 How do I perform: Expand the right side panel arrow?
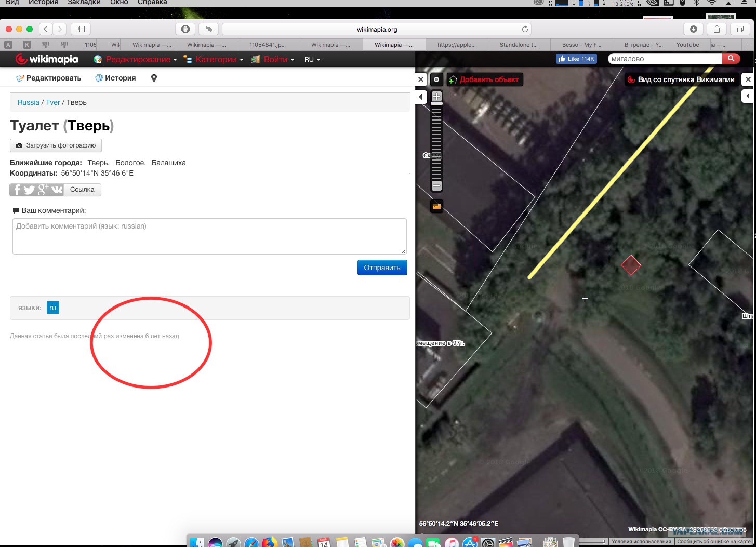pyautogui.click(x=748, y=96)
